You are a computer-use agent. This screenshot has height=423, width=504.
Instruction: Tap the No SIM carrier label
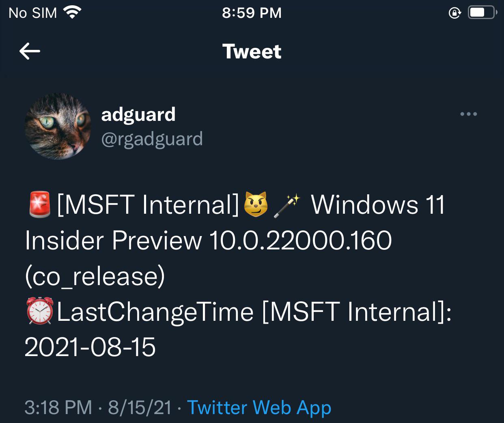(32, 13)
